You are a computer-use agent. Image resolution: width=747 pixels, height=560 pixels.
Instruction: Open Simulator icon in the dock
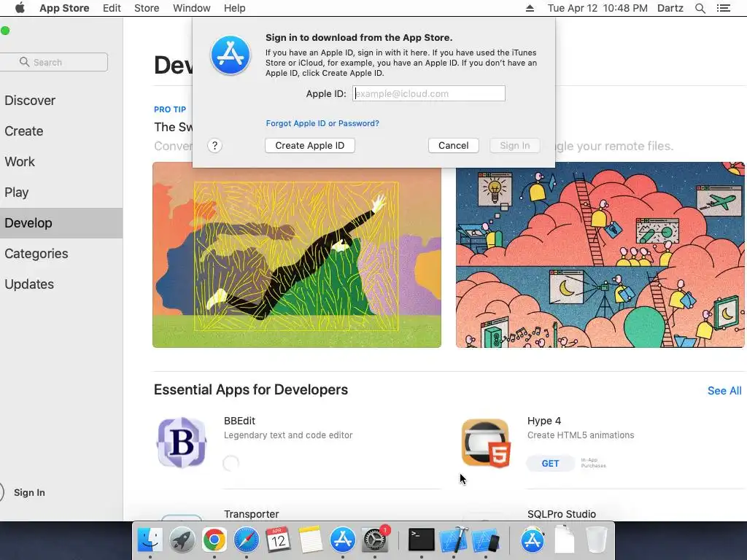pyautogui.click(x=485, y=540)
